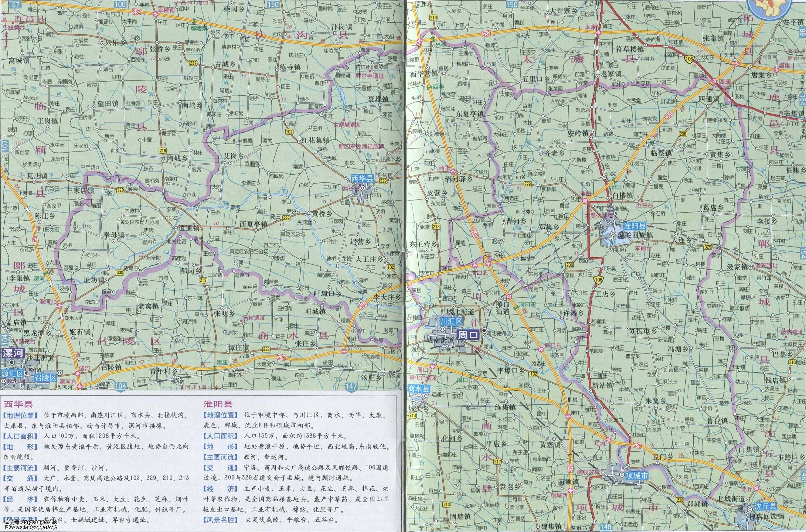Click the blue 源汇区 district label
This screenshot has width=806, height=532.
click(12, 373)
